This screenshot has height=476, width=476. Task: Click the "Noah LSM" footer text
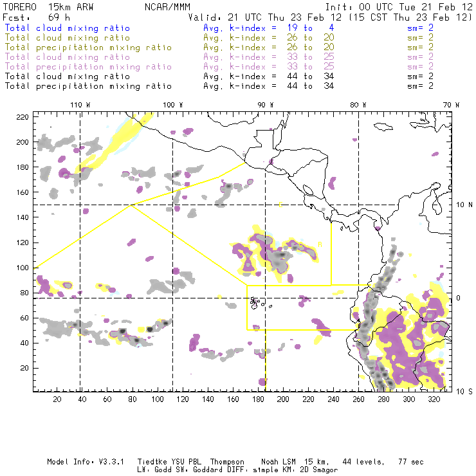[x=279, y=462]
